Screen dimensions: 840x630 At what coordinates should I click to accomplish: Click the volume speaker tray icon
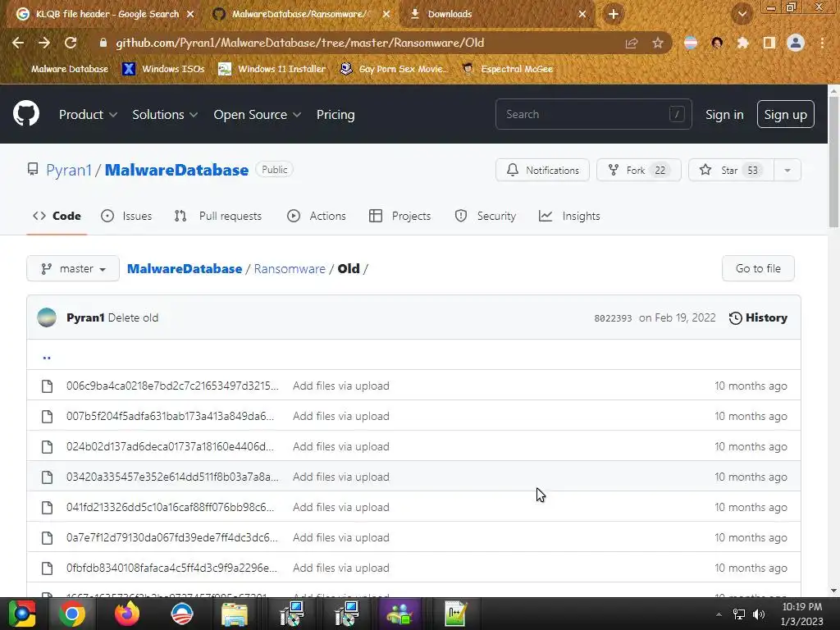pyautogui.click(x=759, y=614)
